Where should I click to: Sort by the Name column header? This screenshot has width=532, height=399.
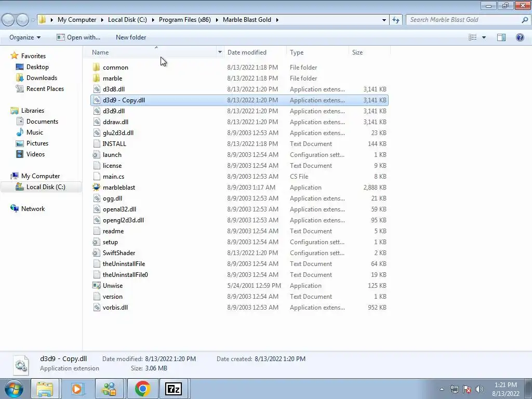pos(100,52)
